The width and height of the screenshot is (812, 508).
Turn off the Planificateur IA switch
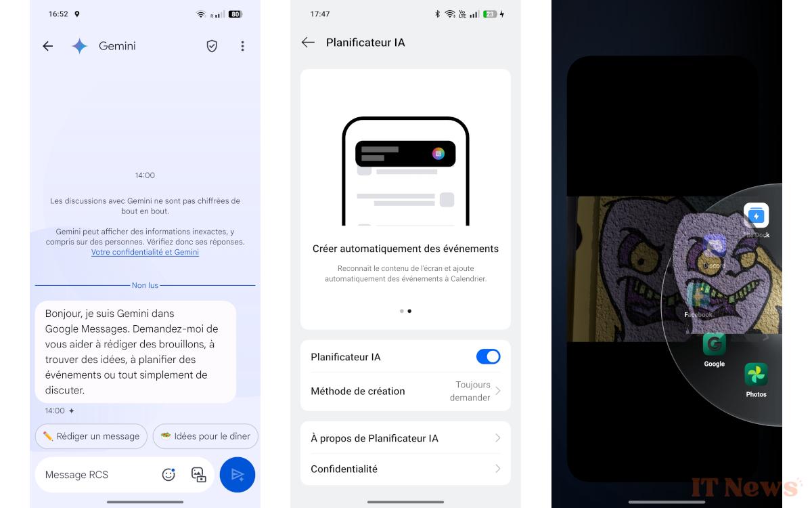coord(489,357)
